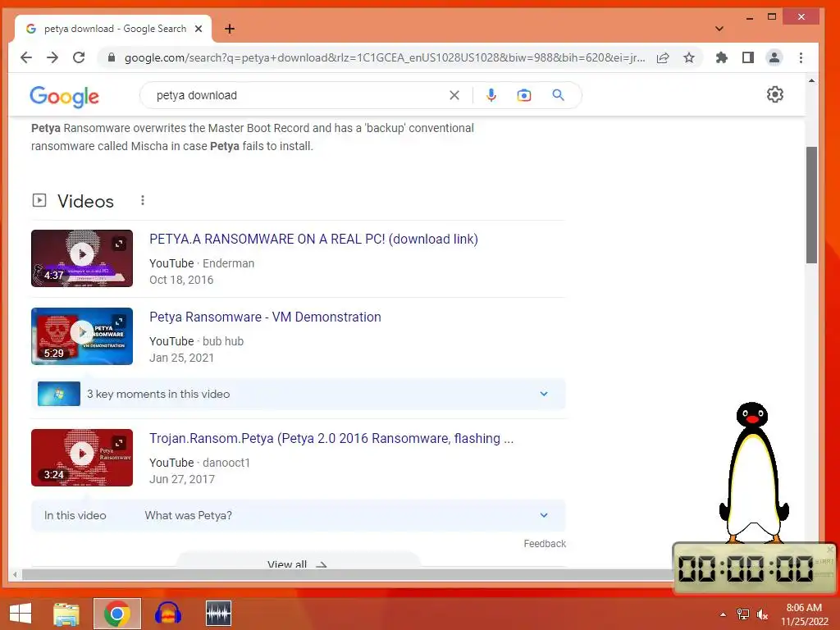This screenshot has height=630, width=840.
Task: Bookmark this page with the star icon
Action: pyautogui.click(x=689, y=57)
